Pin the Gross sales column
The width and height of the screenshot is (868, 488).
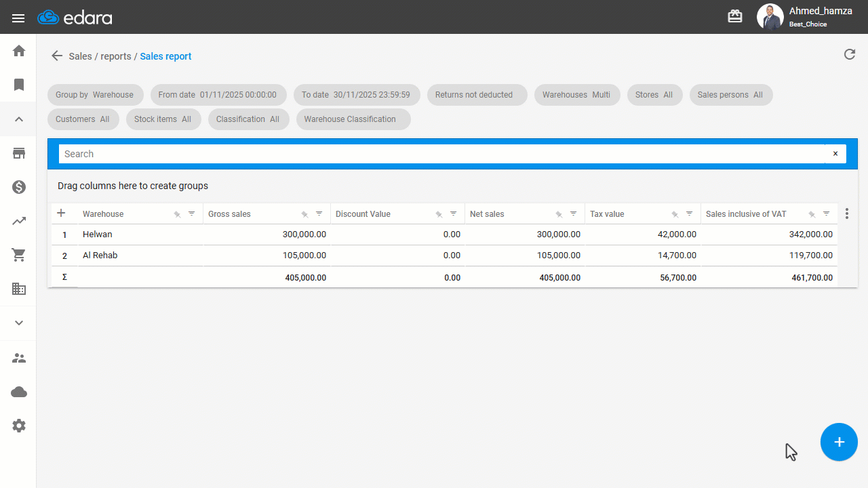click(x=305, y=214)
